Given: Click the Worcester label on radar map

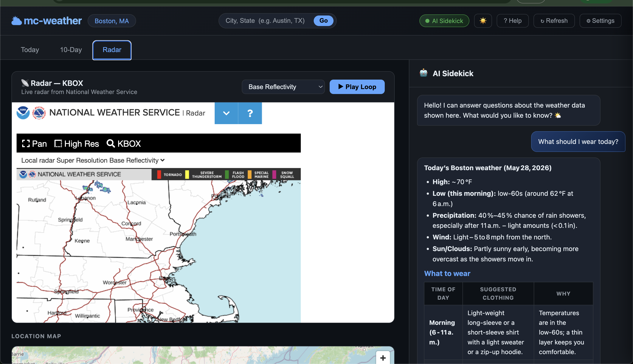Looking at the screenshot, I should 115,282.
